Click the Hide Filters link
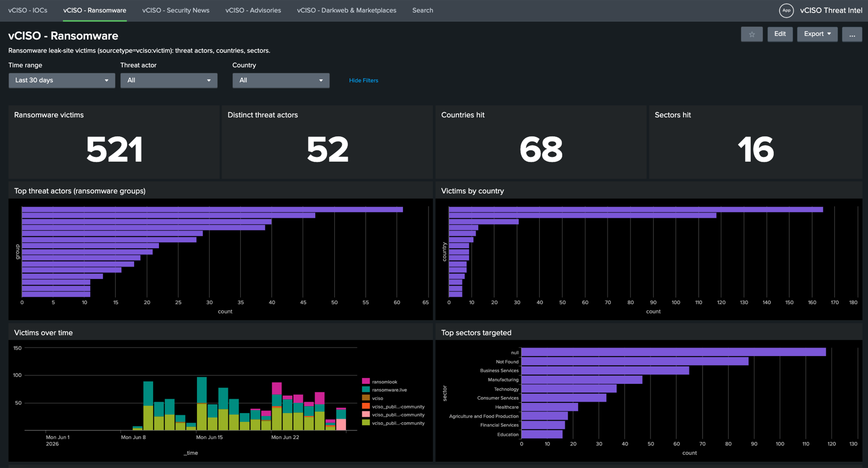The width and height of the screenshot is (868, 468). pos(363,80)
